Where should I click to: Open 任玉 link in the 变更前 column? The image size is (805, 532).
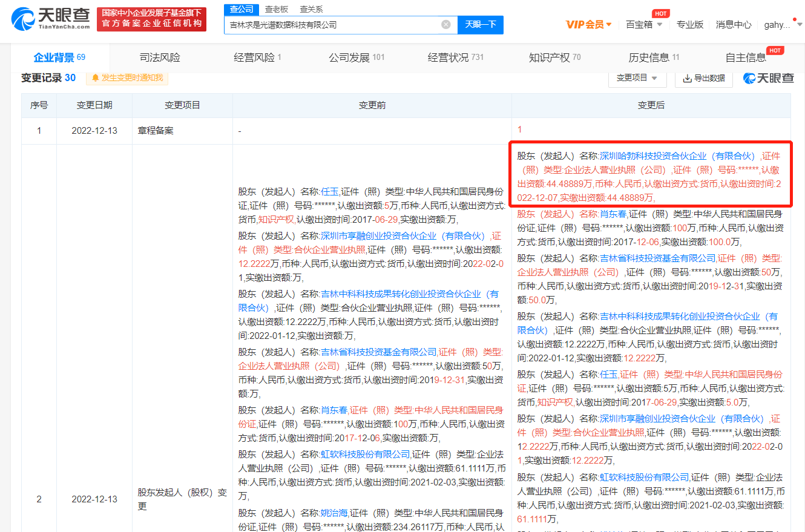click(330, 191)
